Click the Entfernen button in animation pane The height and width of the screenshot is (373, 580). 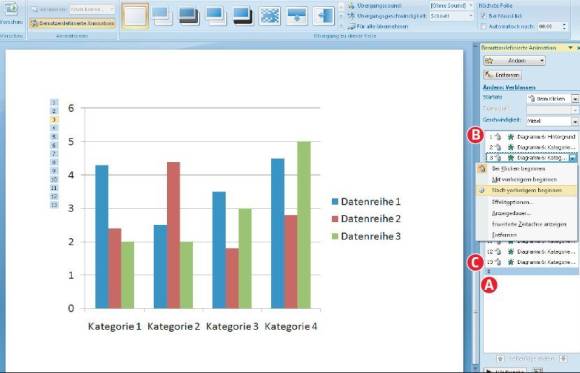click(x=503, y=75)
